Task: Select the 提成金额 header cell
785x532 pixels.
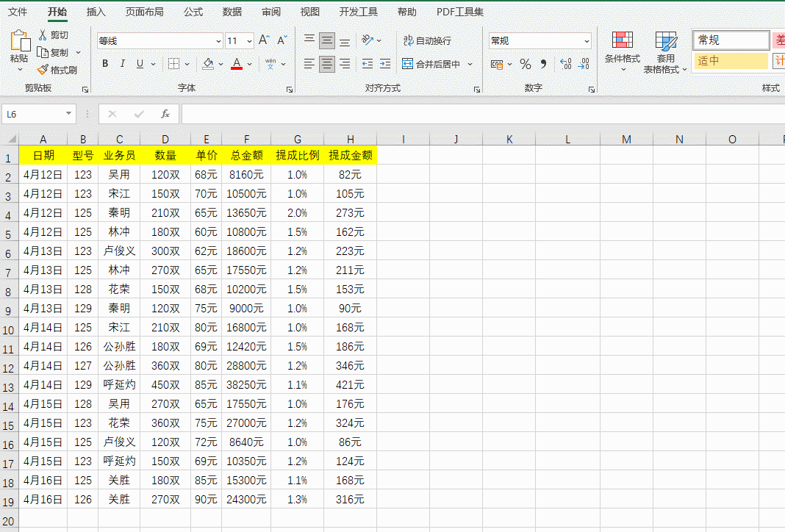Action: (x=351, y=155)
